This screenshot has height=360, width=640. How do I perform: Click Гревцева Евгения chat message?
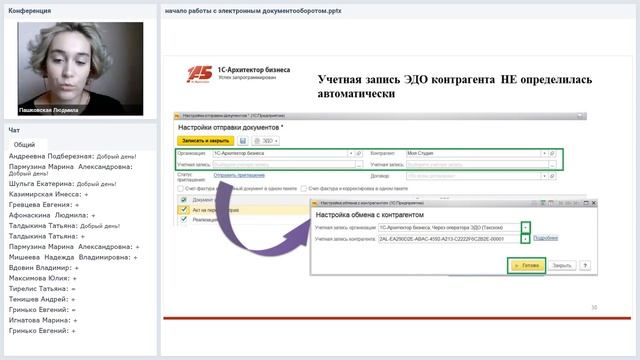point(44,205)
